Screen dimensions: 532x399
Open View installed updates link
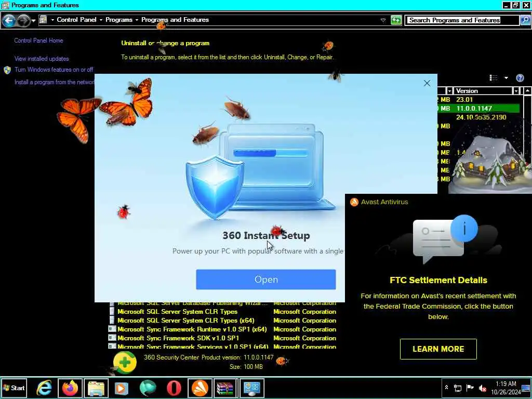[42, 59]
